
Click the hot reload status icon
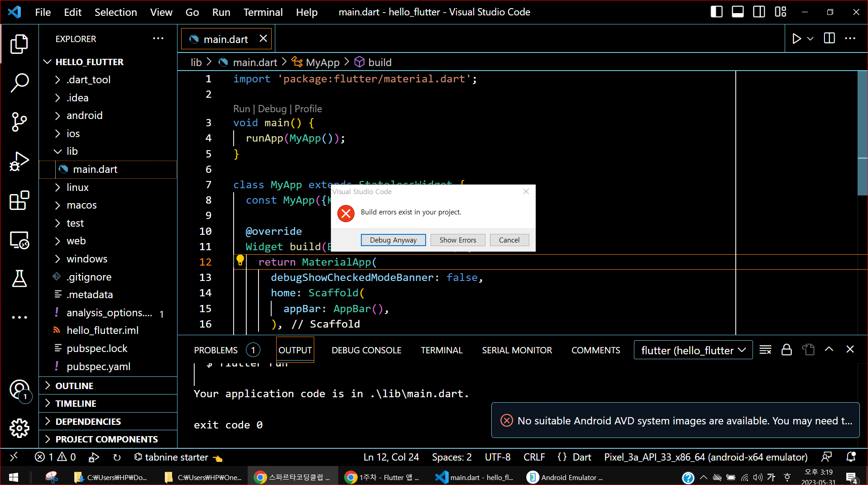pyautogui.click(x=117, y=457)
